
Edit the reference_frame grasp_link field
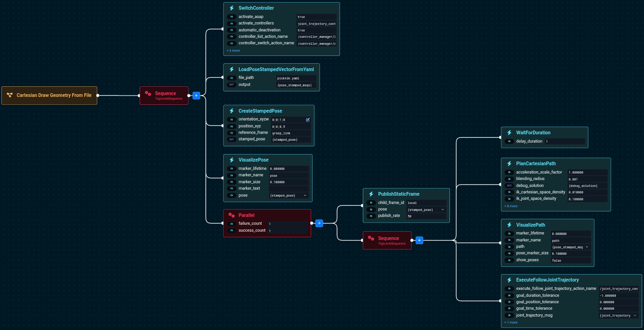pos(291,133)
